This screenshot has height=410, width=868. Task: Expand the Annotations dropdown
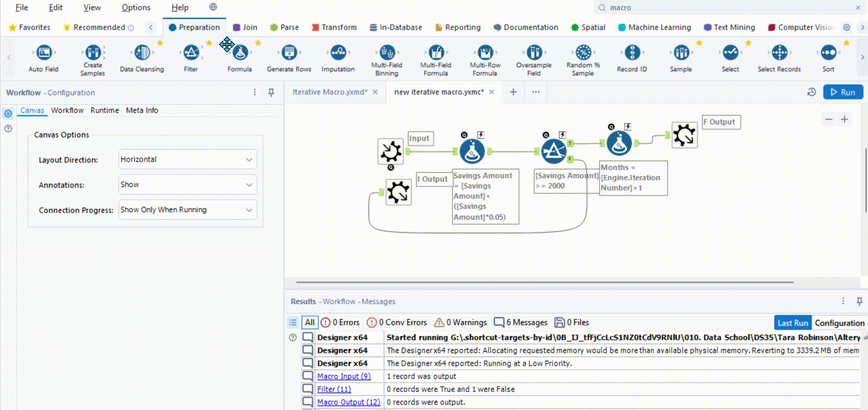click(187, 185)
